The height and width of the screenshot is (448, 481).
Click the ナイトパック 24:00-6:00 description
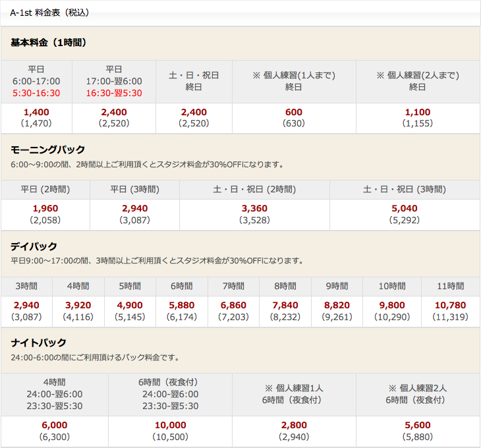(x=95, y=358)
